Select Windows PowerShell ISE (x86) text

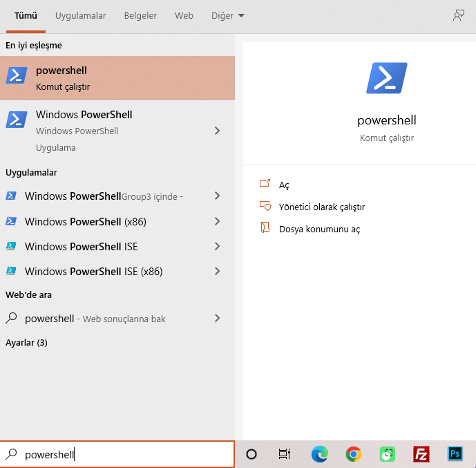[x=93, y=272]
